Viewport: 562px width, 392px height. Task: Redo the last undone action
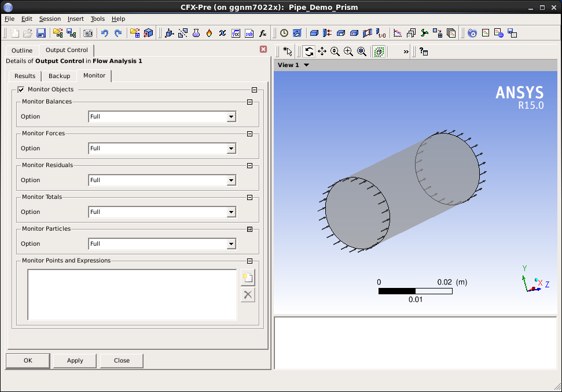[118, 34]
